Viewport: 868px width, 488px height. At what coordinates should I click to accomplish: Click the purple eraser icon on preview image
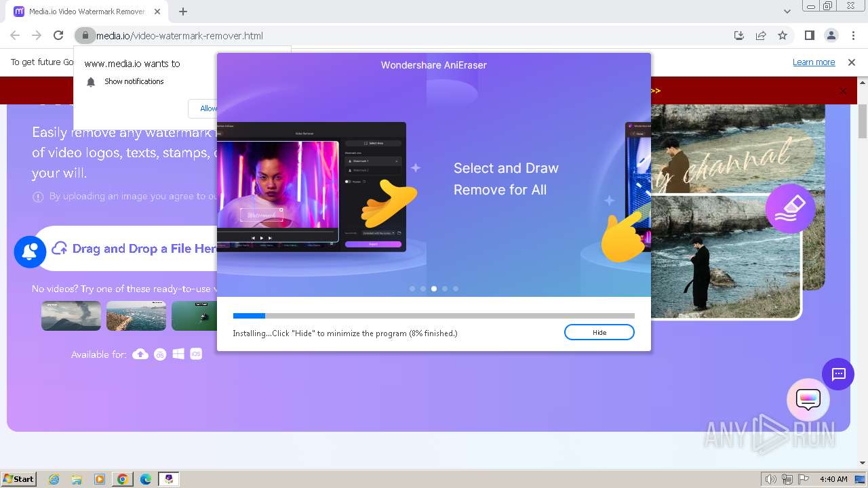pos(790,208)
